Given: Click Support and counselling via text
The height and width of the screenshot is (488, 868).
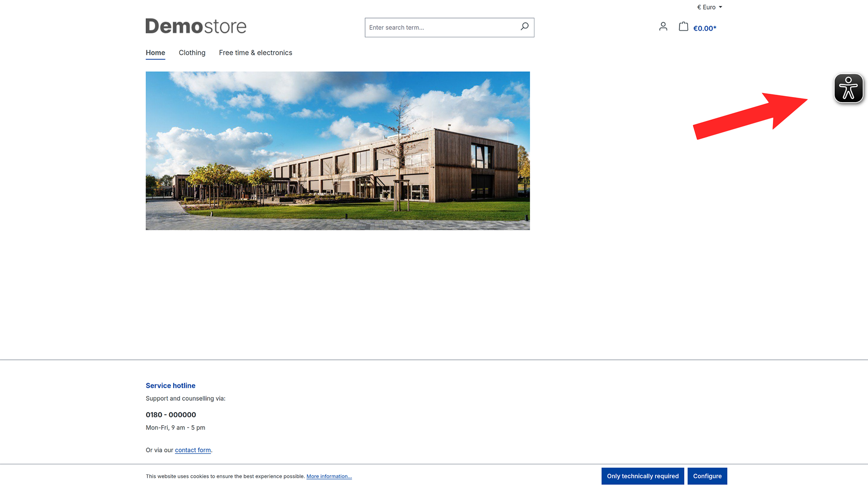Looking at the screenshot, I should click(185, 399).
